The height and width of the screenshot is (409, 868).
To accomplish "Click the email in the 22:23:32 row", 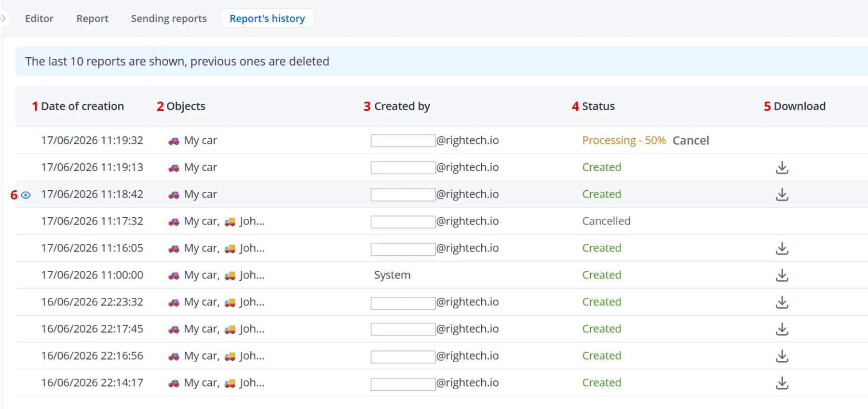I will click(435, 303).
